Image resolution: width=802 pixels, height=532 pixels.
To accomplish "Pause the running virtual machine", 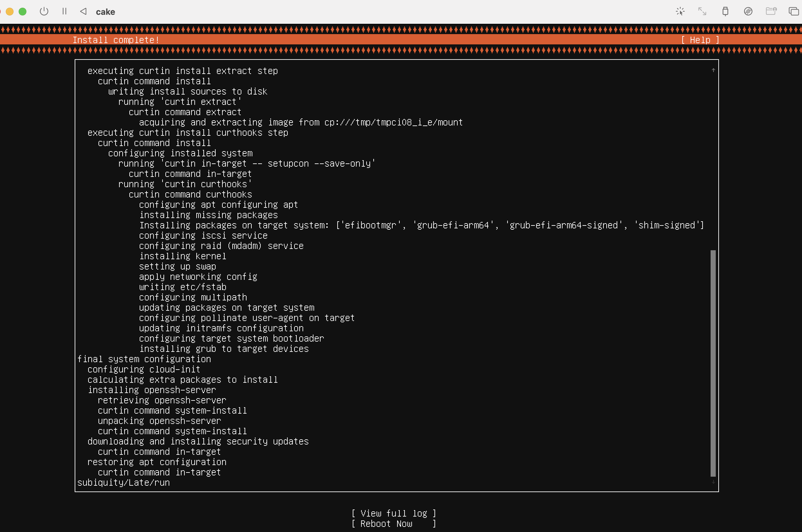I will point(64,12).
